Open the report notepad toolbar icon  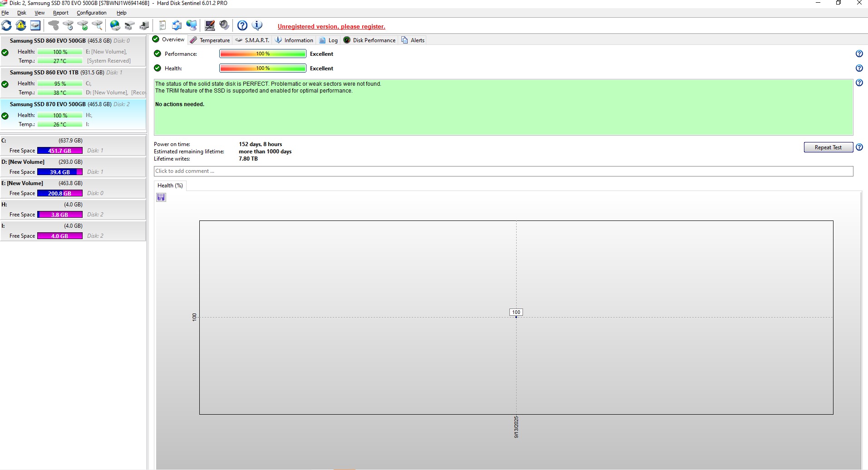coord(162,25)
